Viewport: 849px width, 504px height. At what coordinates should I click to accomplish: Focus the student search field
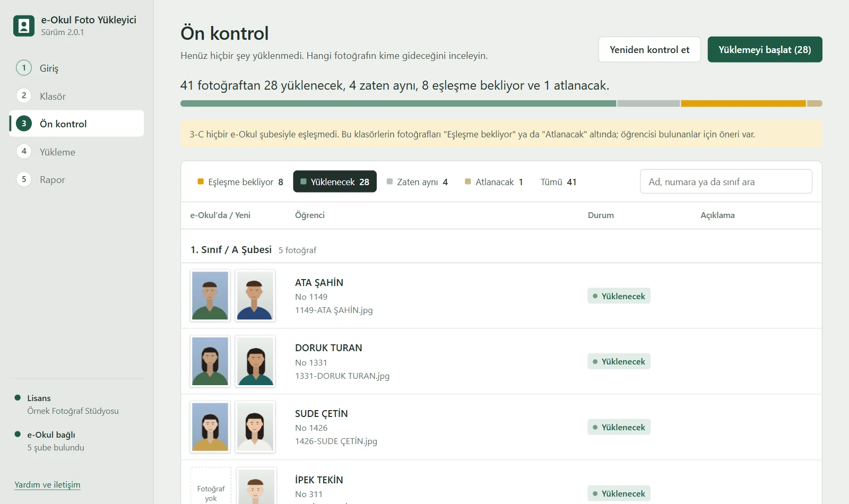[x=726, y=181]
